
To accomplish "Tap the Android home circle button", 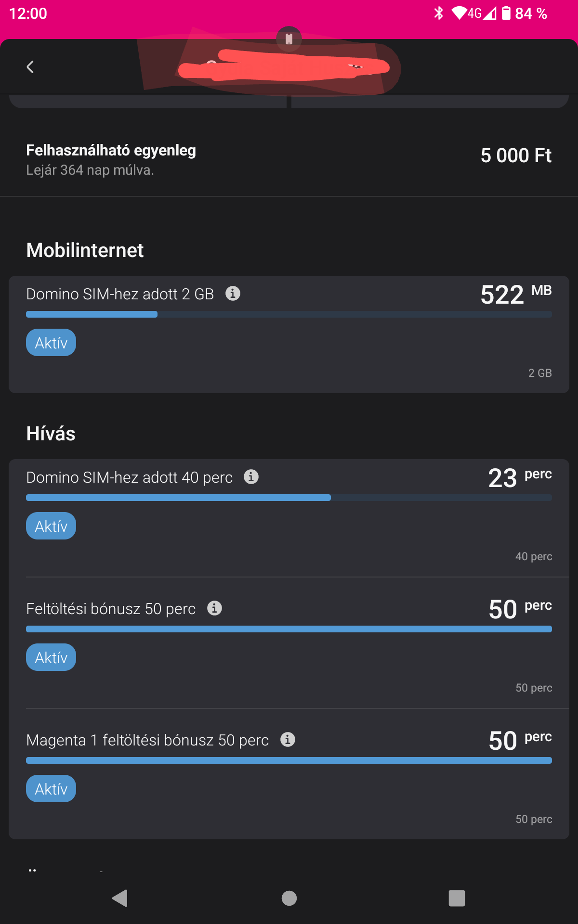I will (x=289, y=898).
